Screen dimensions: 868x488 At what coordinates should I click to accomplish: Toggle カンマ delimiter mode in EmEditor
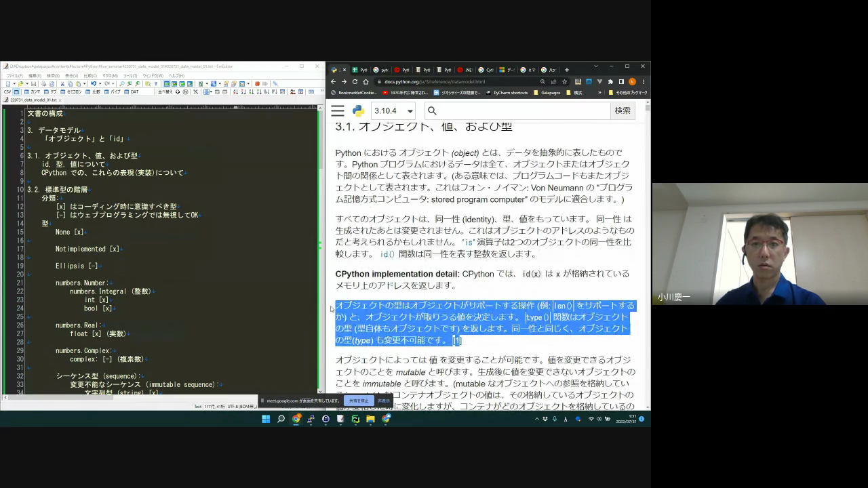click(x=33, y=92)
